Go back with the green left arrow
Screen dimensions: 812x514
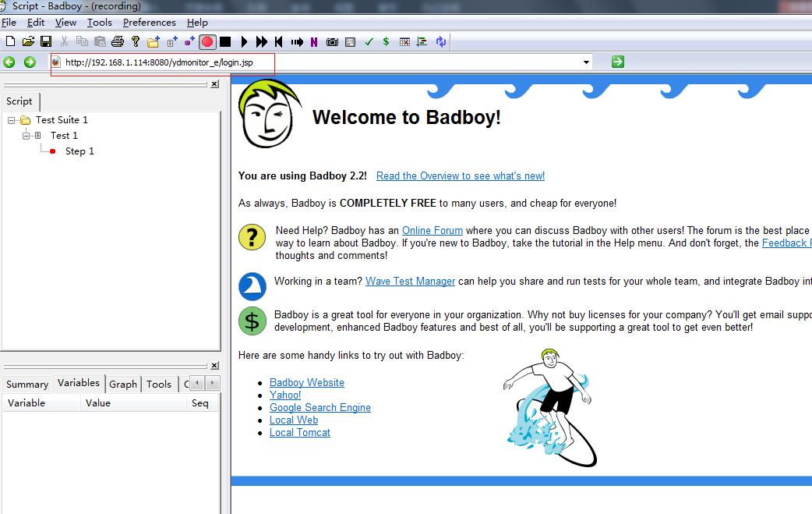(x=9, y=62)
